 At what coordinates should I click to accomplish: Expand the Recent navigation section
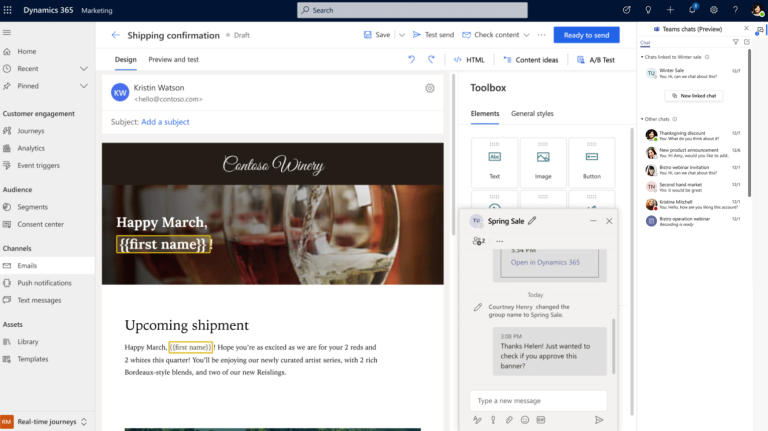tap(84, 69)
